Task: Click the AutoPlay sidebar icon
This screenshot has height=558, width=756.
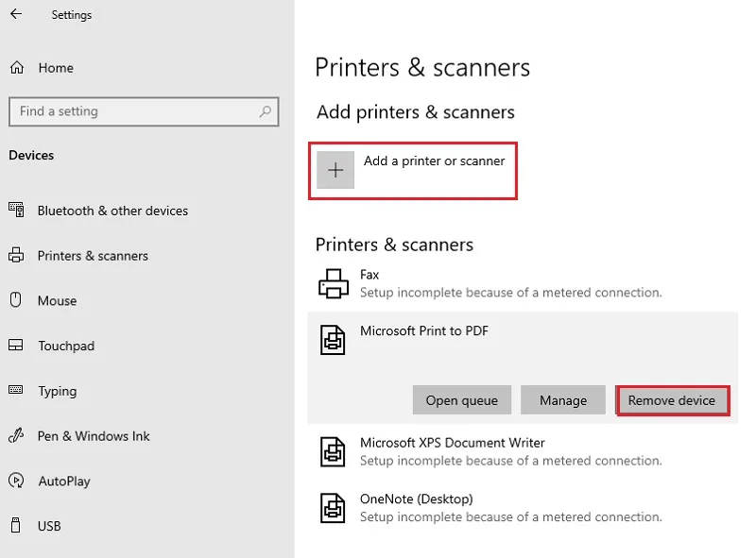Action: [16, 481]
